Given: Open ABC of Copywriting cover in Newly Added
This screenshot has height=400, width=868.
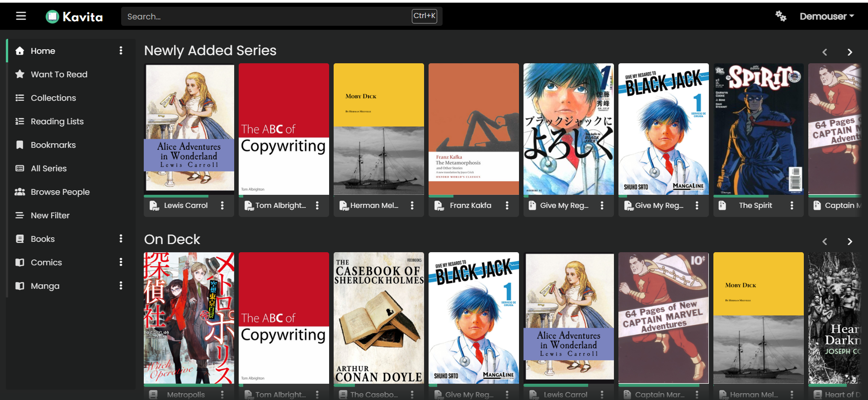Looking at the screenshot, I should point(284,129).
